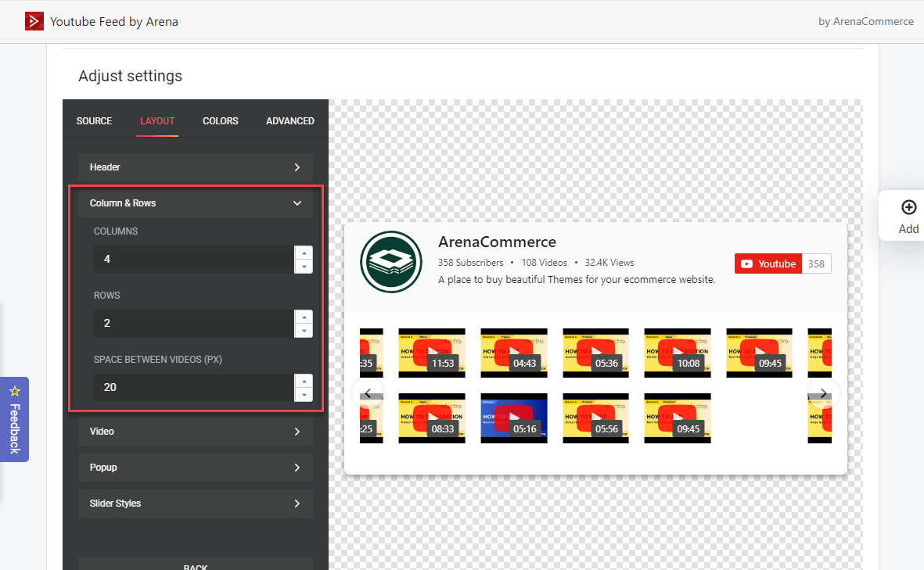Switch to the LAYOUT tab
924x570 pixels.
coord(157,120)
